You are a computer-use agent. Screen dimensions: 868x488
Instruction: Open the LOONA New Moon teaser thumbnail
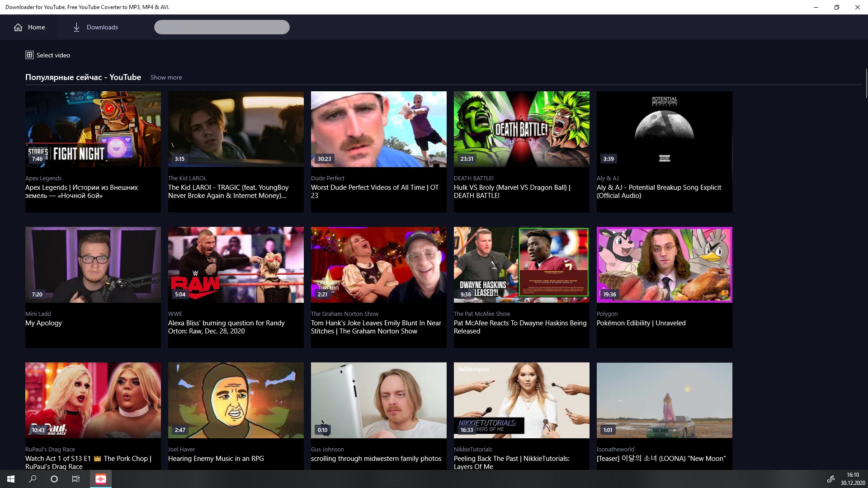[x=664, y=400]
